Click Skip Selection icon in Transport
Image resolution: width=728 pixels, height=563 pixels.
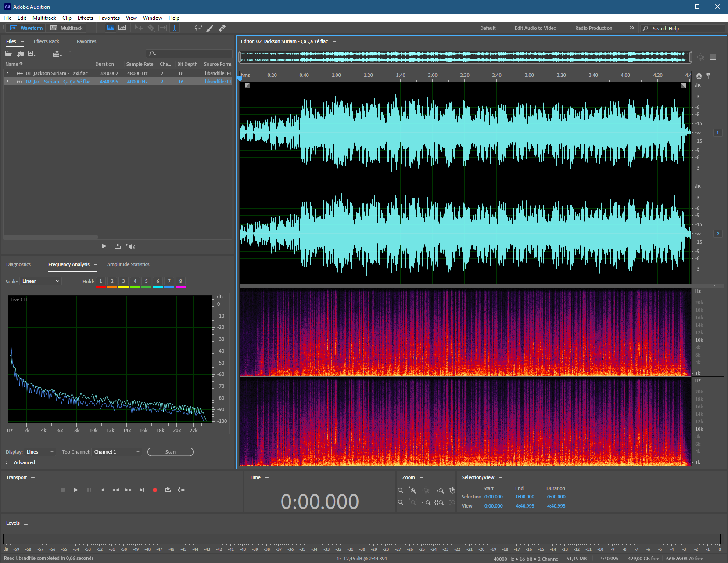coord(181,490)
